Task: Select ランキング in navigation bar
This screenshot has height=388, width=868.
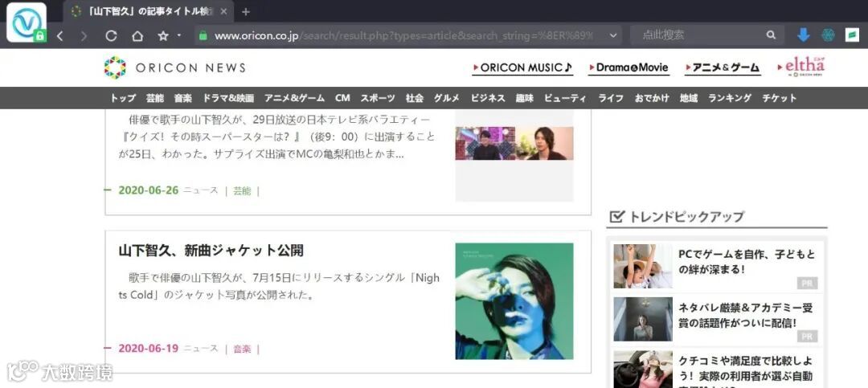Action: pyautogui.click(x=730, y=98)
